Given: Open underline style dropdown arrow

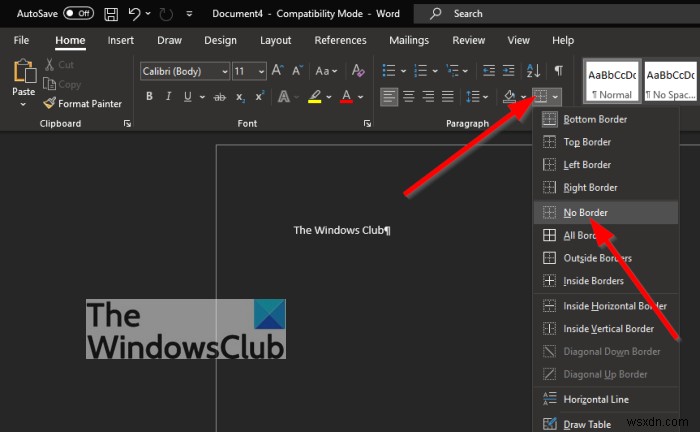Looking at the screenshot, I should [x=202, y=97].
